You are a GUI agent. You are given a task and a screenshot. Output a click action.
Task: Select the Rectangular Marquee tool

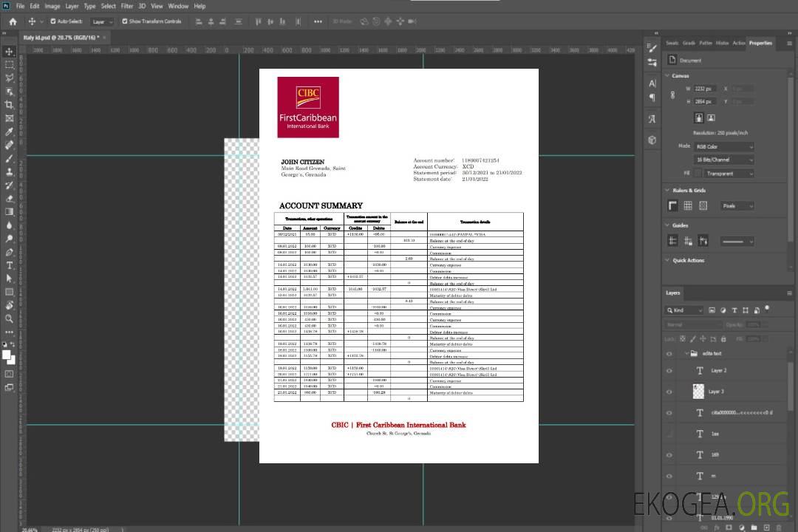pos(9,65)
